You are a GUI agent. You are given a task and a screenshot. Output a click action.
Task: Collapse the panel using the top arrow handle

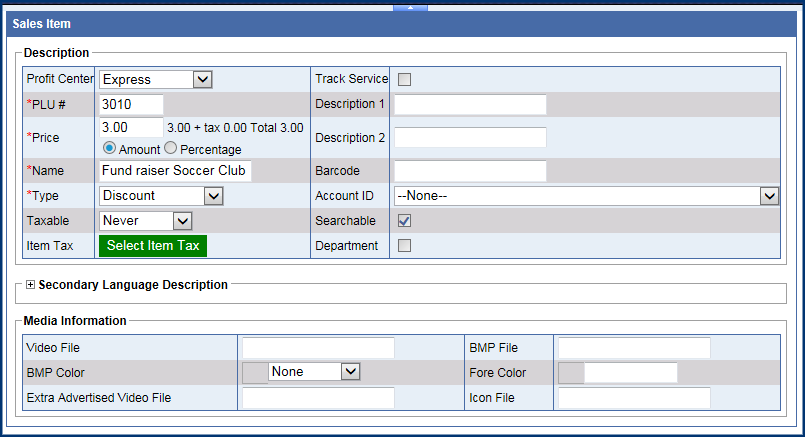410,6
